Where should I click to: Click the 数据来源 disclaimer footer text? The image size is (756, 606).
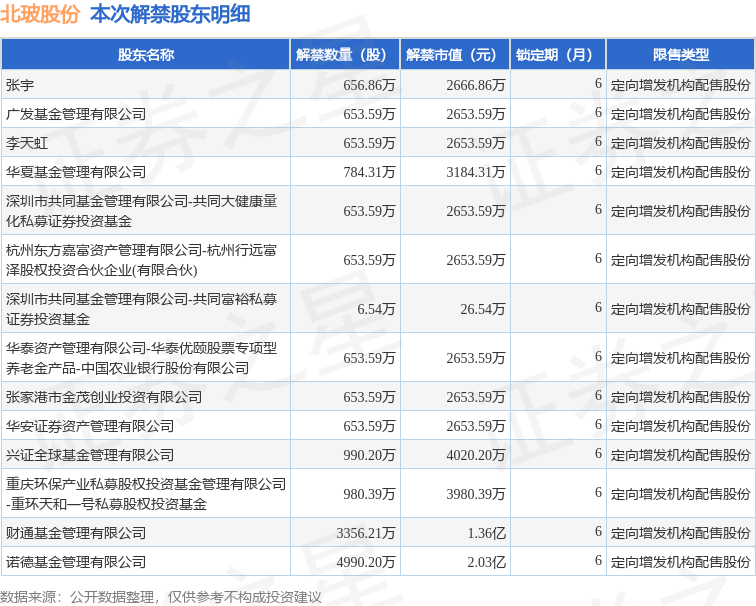[x=161, y=597]
